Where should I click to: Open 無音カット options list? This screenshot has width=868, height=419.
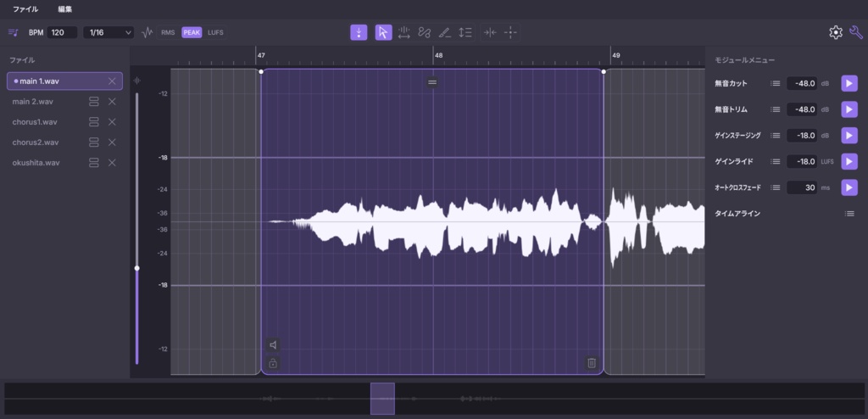click(776, 84)
